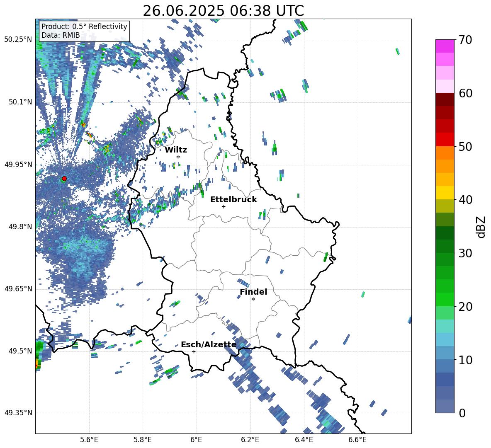Click the Findel city label

pos(253,292)
